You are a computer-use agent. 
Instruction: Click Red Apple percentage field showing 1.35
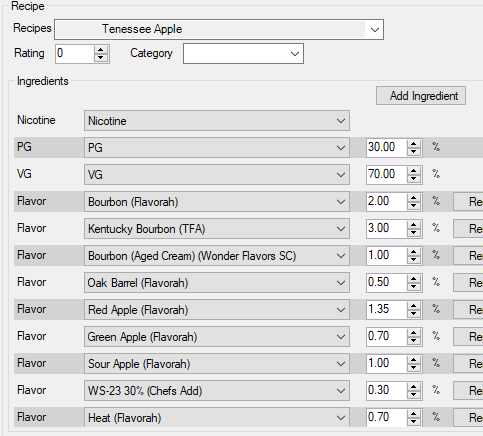(x=387, y=309)
